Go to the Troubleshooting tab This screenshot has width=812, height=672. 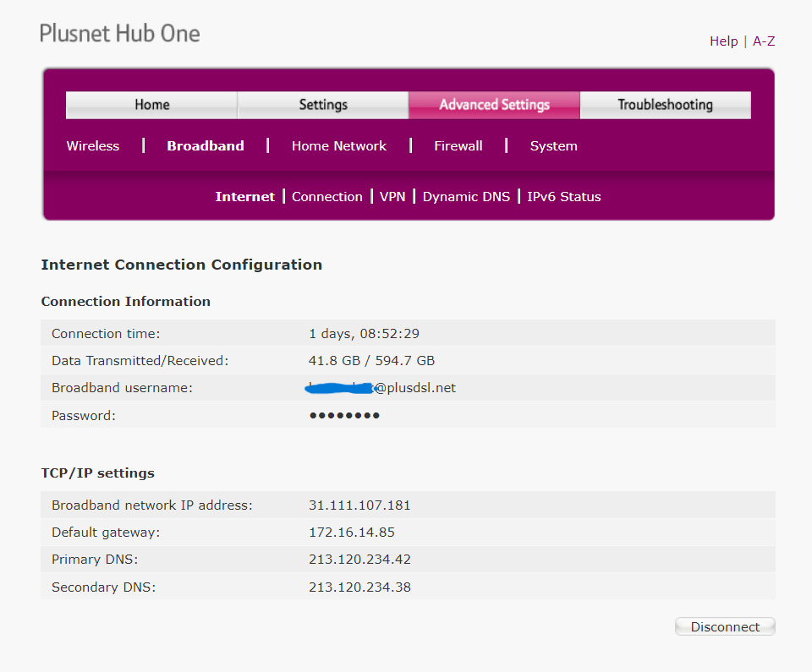[x=665, y=105]
